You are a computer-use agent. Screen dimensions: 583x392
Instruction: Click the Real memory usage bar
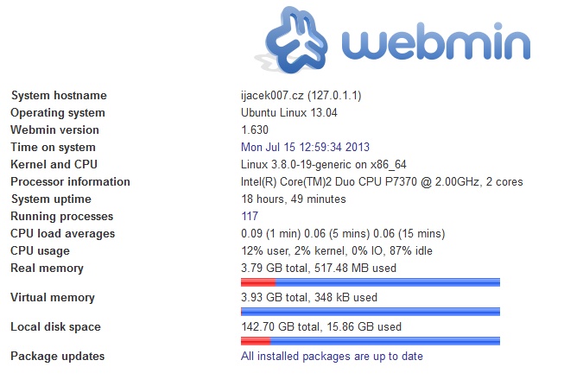[370, 282]
